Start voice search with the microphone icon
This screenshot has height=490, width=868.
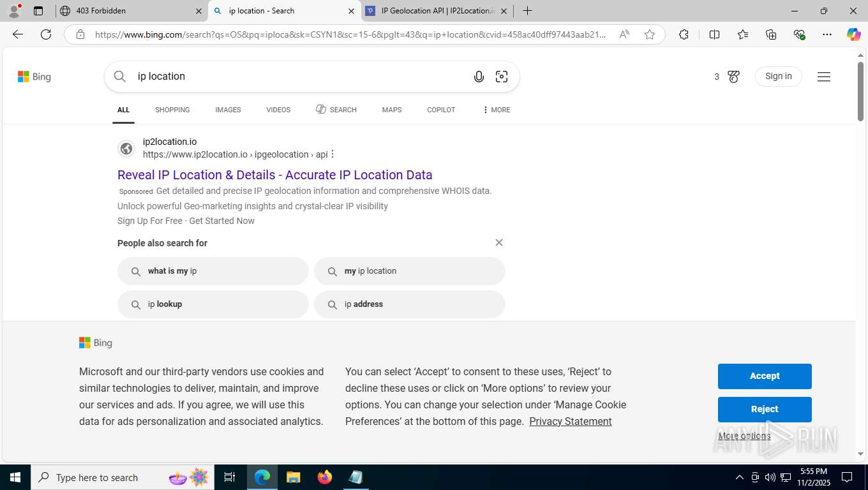pos(479,77)
